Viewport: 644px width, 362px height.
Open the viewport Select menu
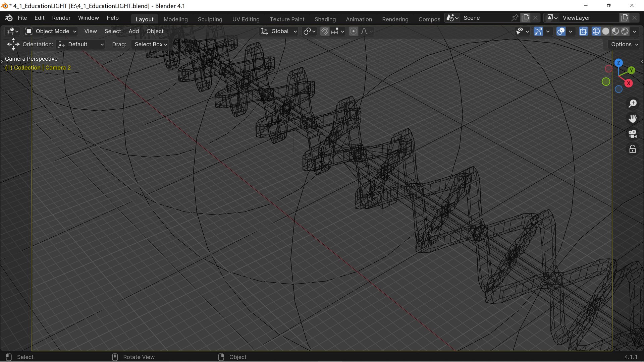point(112,31)
